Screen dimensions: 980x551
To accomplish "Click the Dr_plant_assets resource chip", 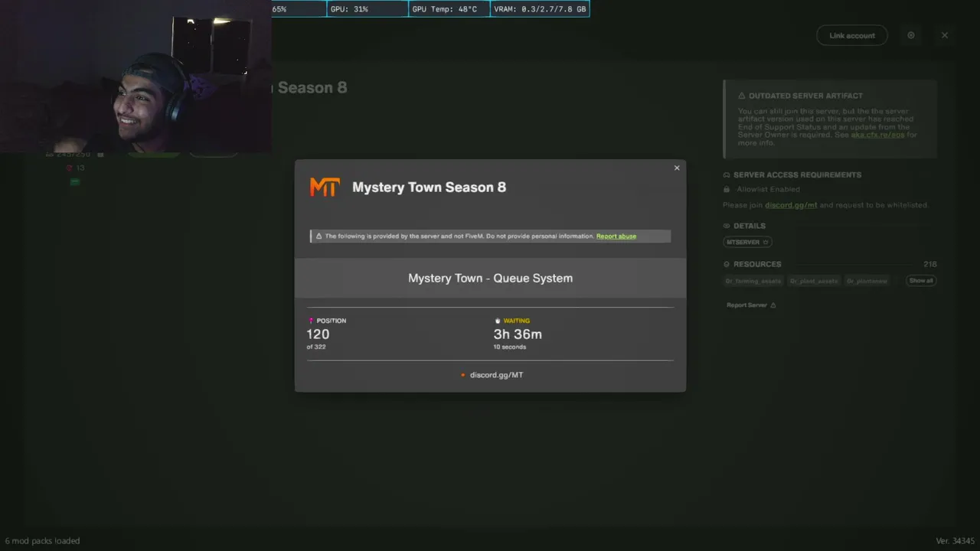I will click(814, 281).
